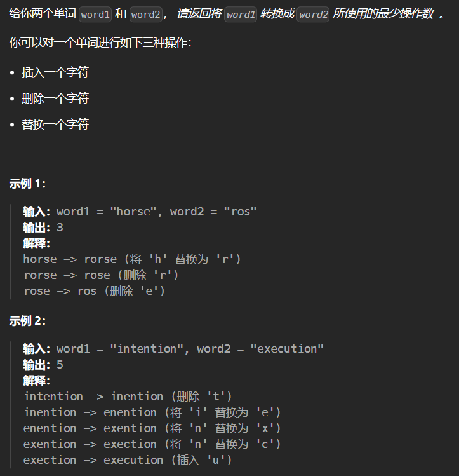Viewport: 459px width, 476px height.
Task: Click the "ros" string in example 1
Action: (x=240, y=212)
